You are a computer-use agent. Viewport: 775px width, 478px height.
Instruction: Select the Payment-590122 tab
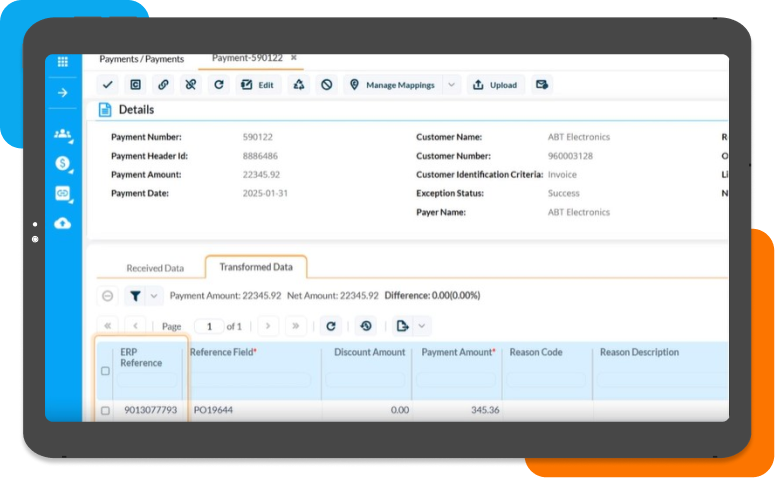pos(247,58)
